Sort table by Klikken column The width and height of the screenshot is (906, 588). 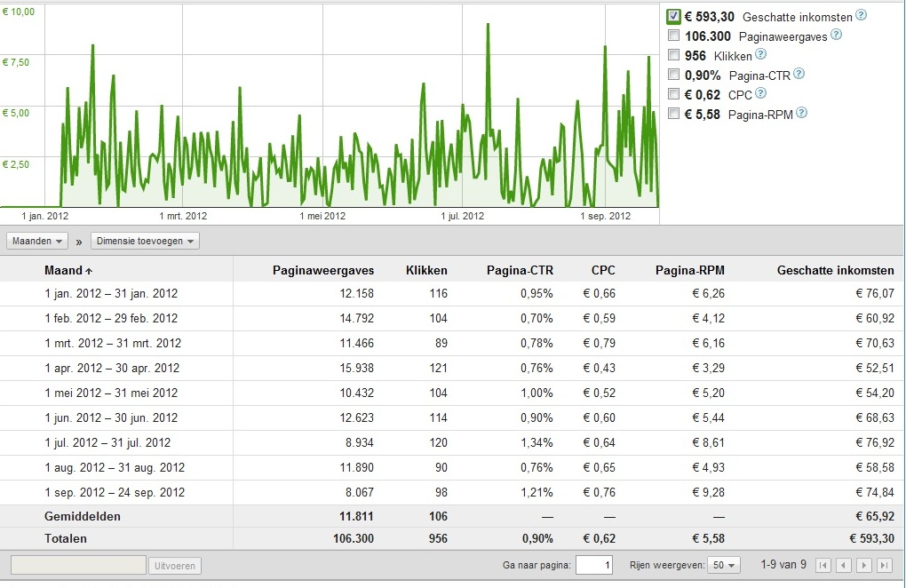pyautogui.click(x=426, y=270)
